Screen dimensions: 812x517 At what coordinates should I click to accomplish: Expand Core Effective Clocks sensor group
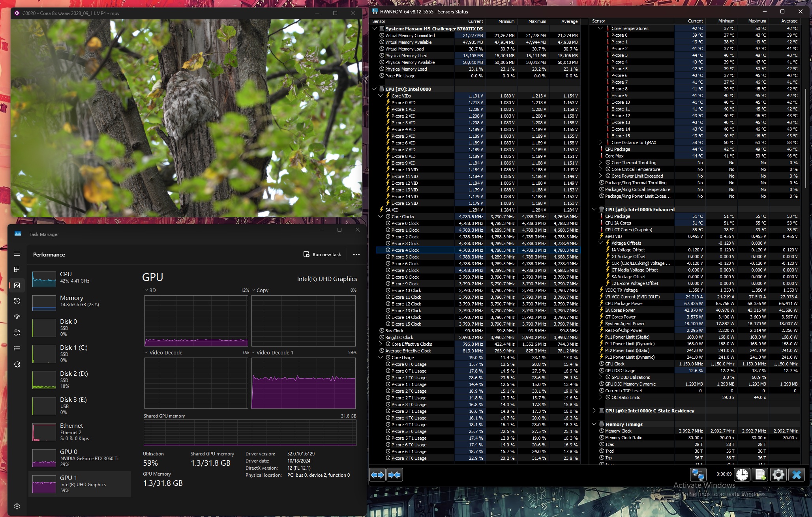pos(381,344)
